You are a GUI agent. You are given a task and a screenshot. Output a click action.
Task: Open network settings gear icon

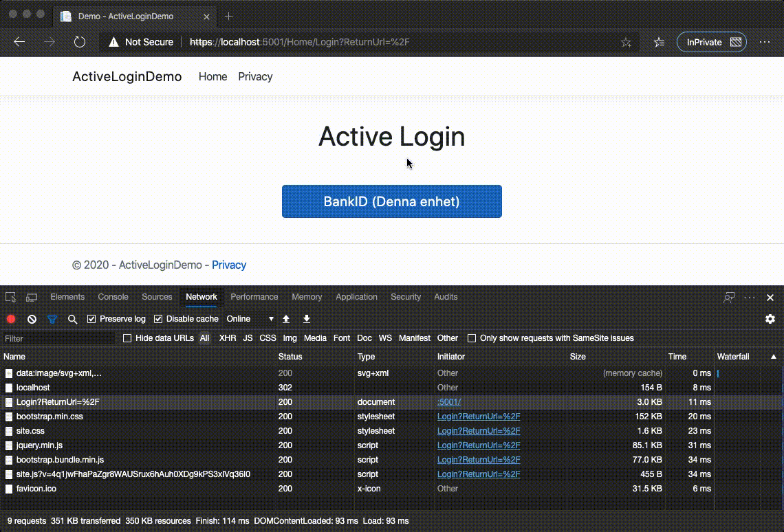click(770, 319)
